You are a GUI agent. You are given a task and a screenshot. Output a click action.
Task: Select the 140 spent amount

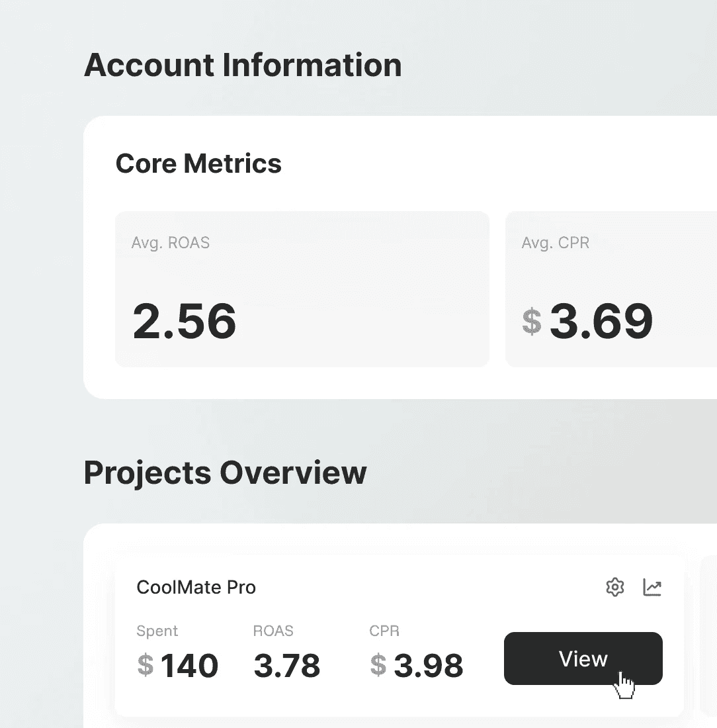[x=189, y=665]
